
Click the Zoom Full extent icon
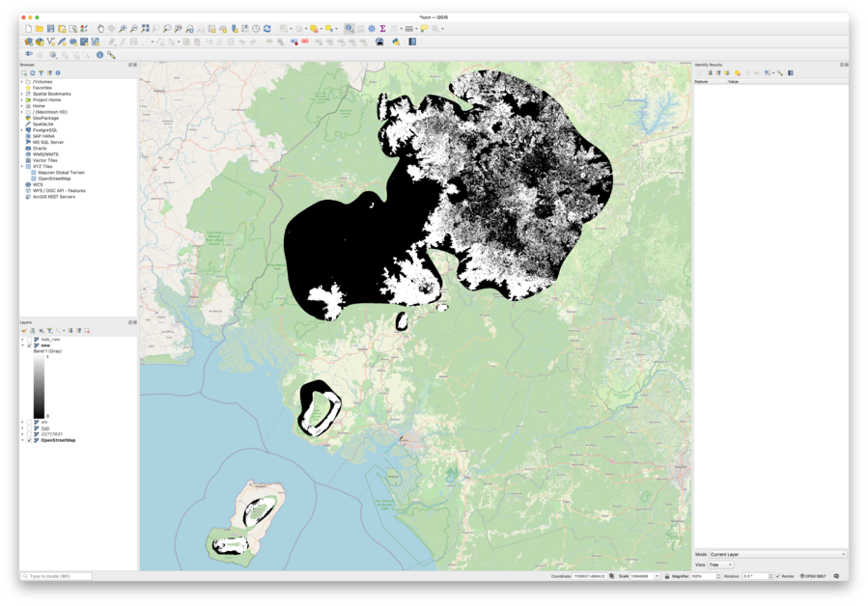pos(145,28)
